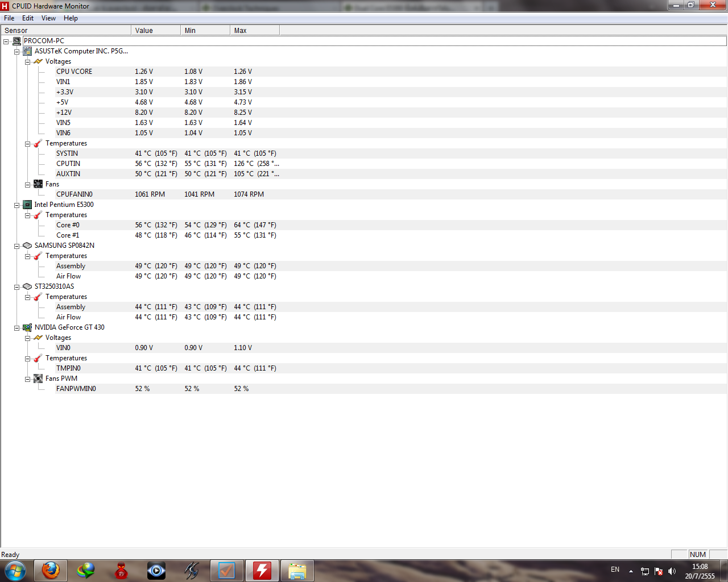Select the Fans PWM icon
Viewport: 728px width, 582px height.
[x=38, y=379]
